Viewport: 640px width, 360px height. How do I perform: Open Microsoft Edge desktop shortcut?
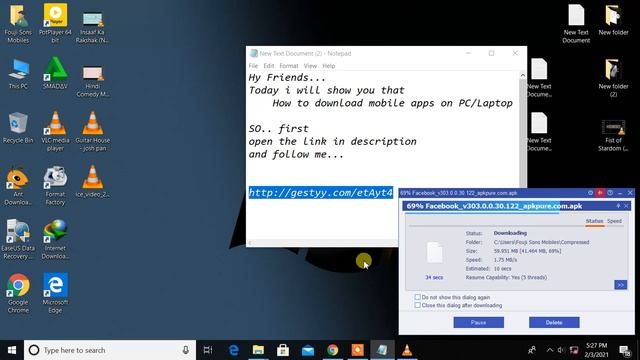coord(55,293)
